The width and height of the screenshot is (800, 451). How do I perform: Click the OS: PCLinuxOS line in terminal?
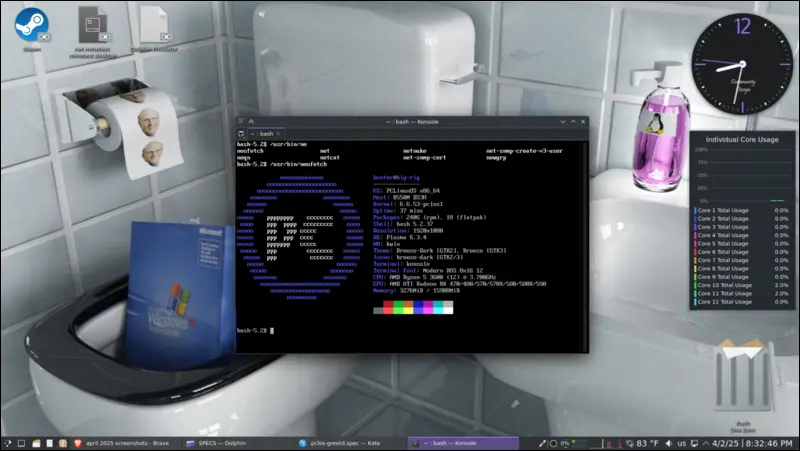[406, 191]
